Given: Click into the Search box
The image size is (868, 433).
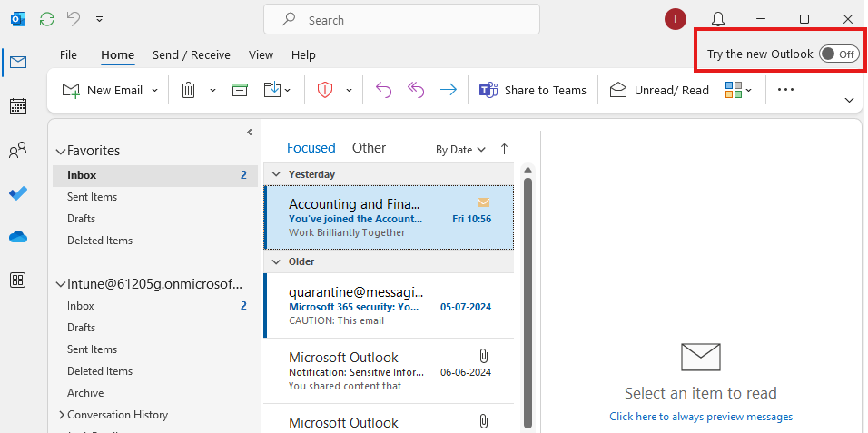Looking at the screenshot, I should click(401, 19).
